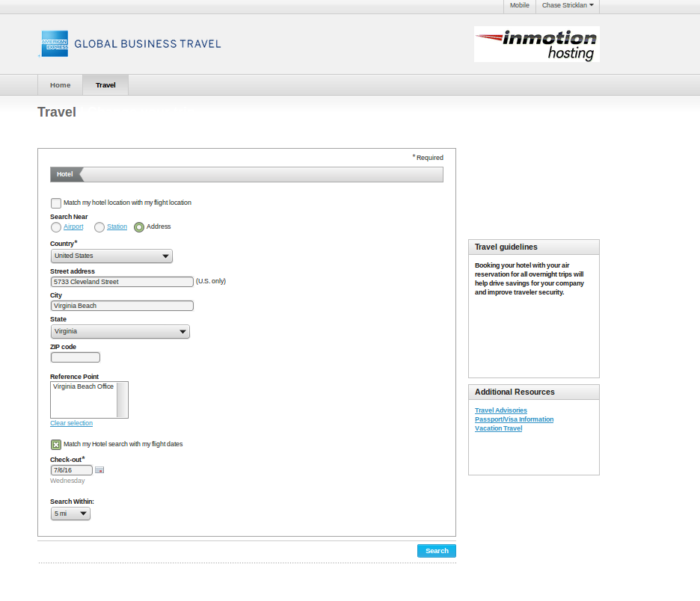Click the blue Search button
The image size is (700, 601).
[x=436, y=551]
